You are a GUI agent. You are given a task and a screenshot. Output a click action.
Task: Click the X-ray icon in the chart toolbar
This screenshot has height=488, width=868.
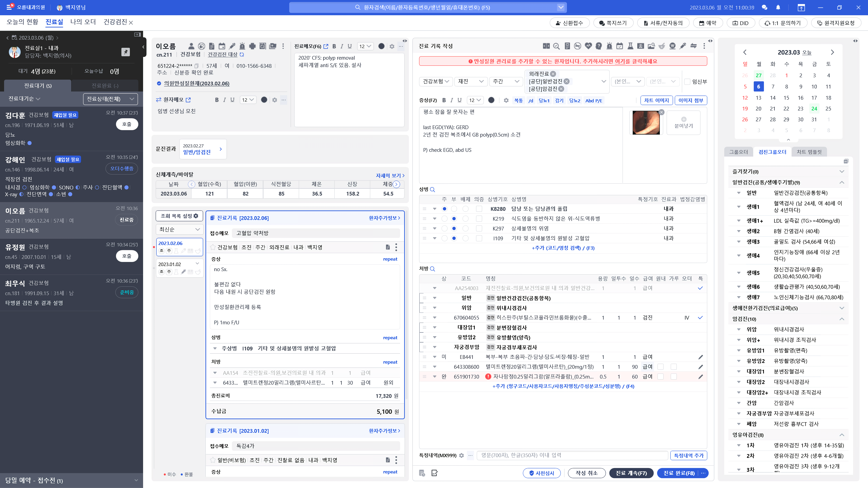(x=641, y=46)
